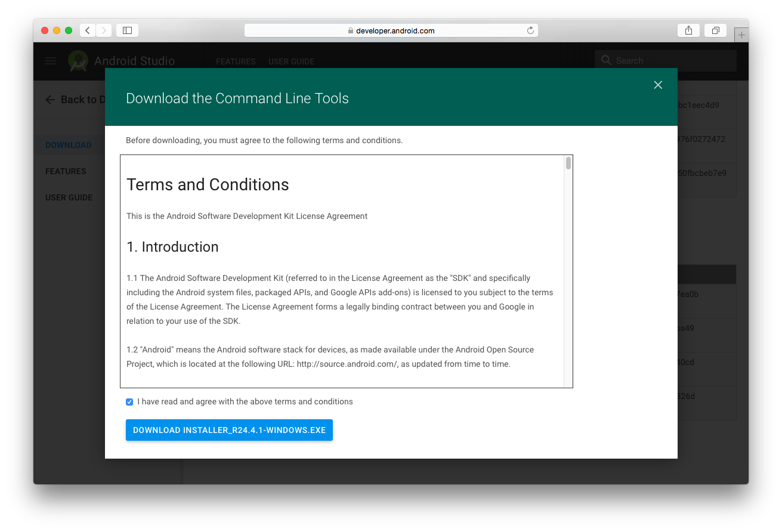
Task: Click the terms scrollbar thumb
Action: [568, 163]
